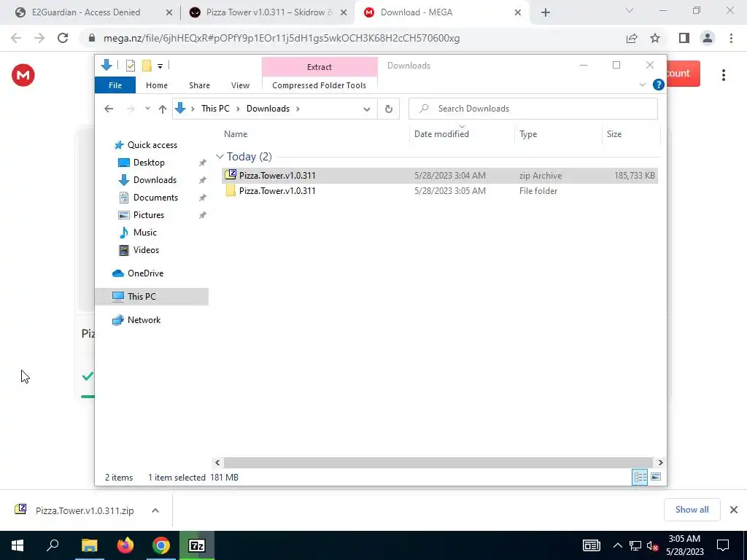Viewport: 747px width, 560px height.
Task: Open the Windows Start menu
Action: tap(18, 545)
